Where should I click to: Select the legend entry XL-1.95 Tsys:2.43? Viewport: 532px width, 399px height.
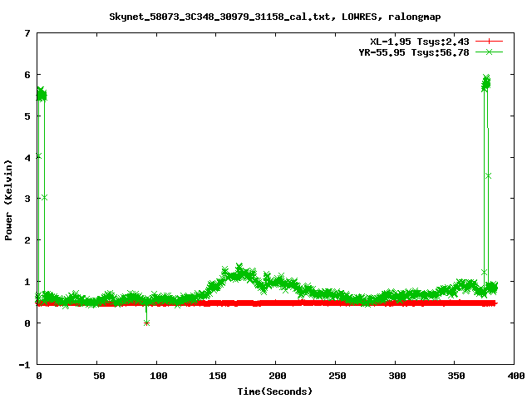tap(419, 42)
